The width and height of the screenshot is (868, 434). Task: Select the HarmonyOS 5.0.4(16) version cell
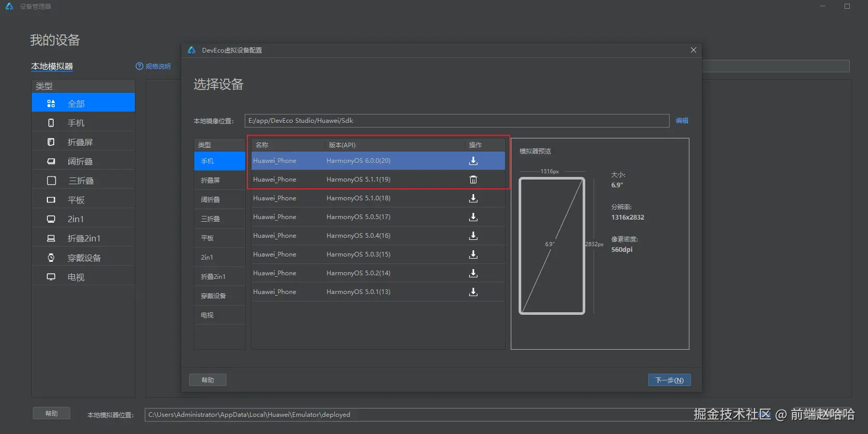coord(358,236)
